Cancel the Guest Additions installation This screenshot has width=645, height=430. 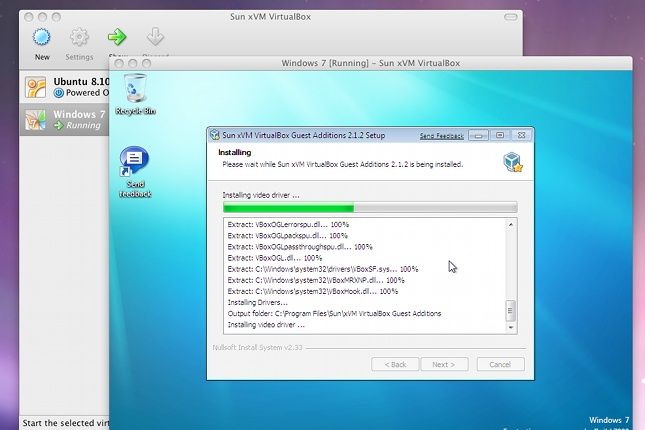tap(500, 365)
